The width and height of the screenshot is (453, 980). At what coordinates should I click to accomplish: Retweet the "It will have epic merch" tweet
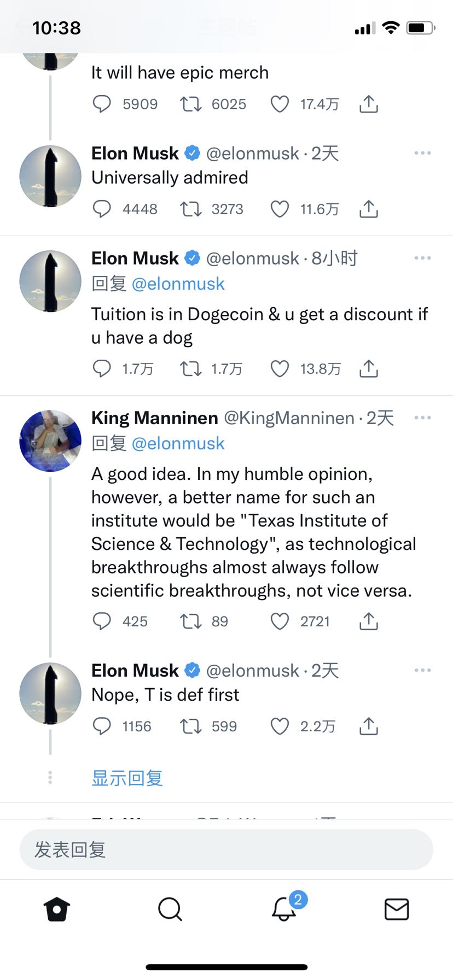[x=191, y=104]
